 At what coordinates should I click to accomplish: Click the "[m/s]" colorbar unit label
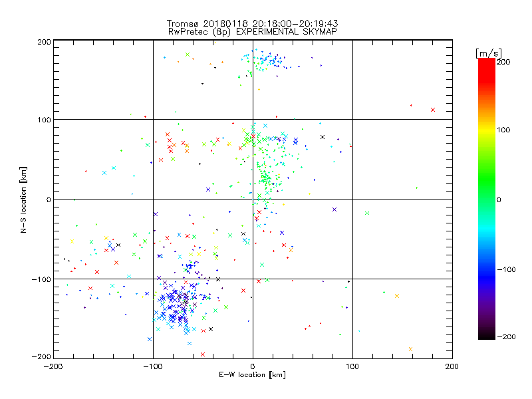[x=489, y=53]
